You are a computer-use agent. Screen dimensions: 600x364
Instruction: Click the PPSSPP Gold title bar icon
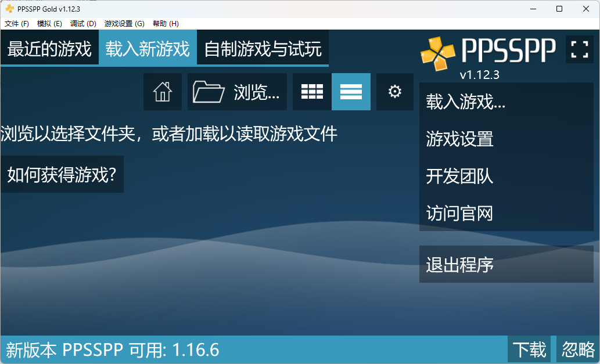point(9,9)
